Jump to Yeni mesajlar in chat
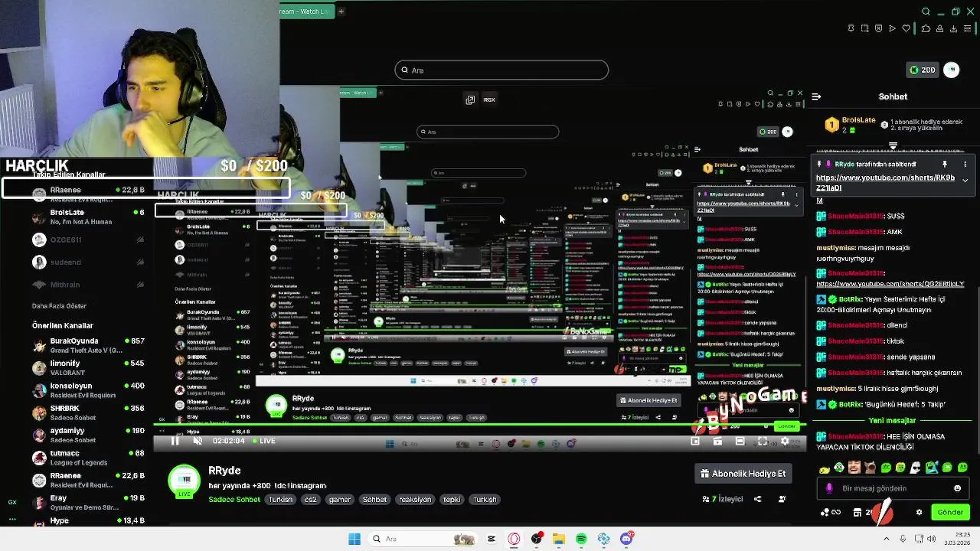 pyautogui.click(x=892, y=421)
